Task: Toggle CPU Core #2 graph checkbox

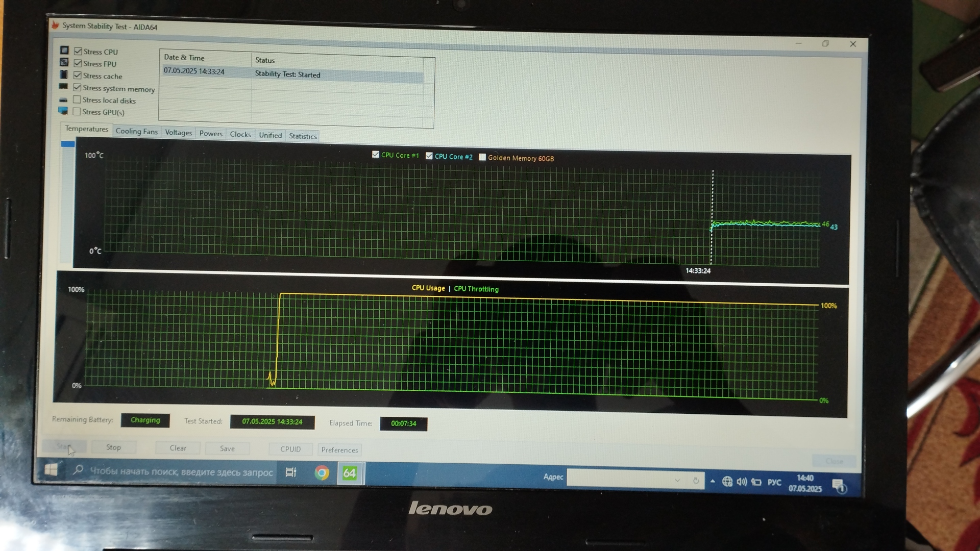Action: point(429,156)
